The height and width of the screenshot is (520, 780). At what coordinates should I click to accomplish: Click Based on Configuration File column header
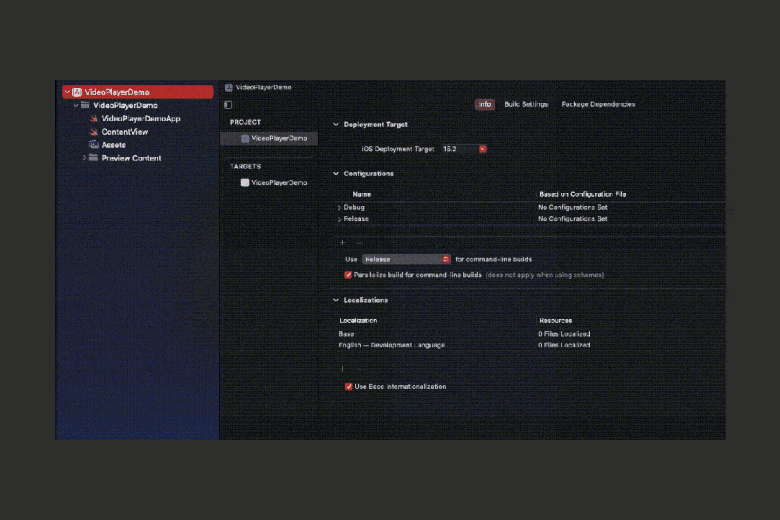coord(583,195)
